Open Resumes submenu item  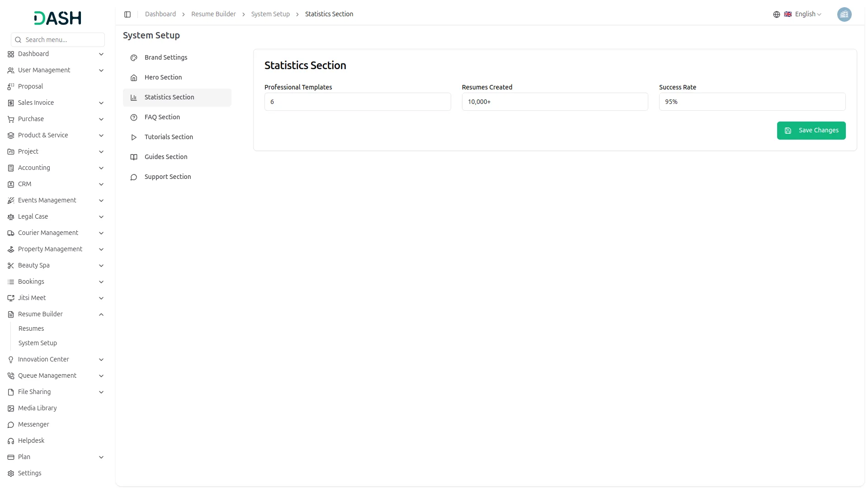click(31, 328)
